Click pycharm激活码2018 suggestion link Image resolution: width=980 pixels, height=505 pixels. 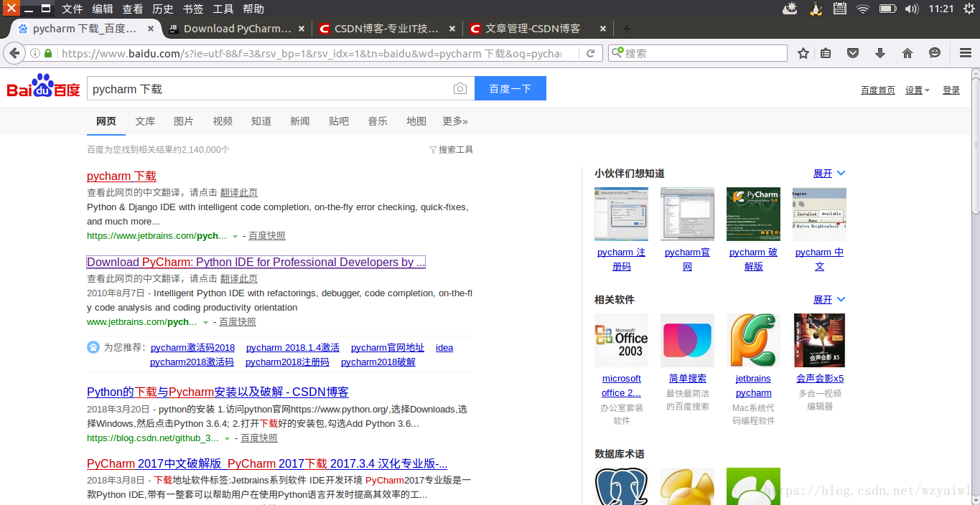click(192, 347)
